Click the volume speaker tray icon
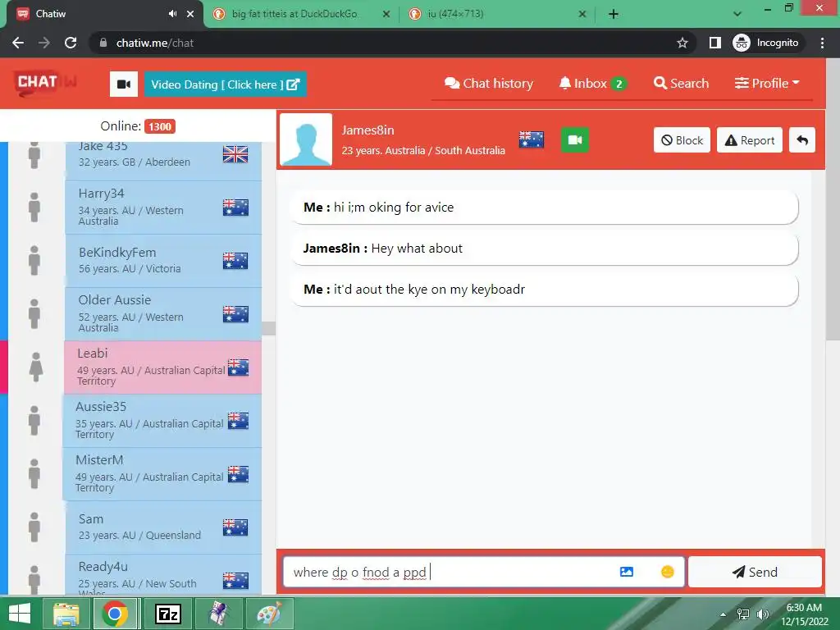Screen dimensions: 840x630 click(x=762, y=614)
